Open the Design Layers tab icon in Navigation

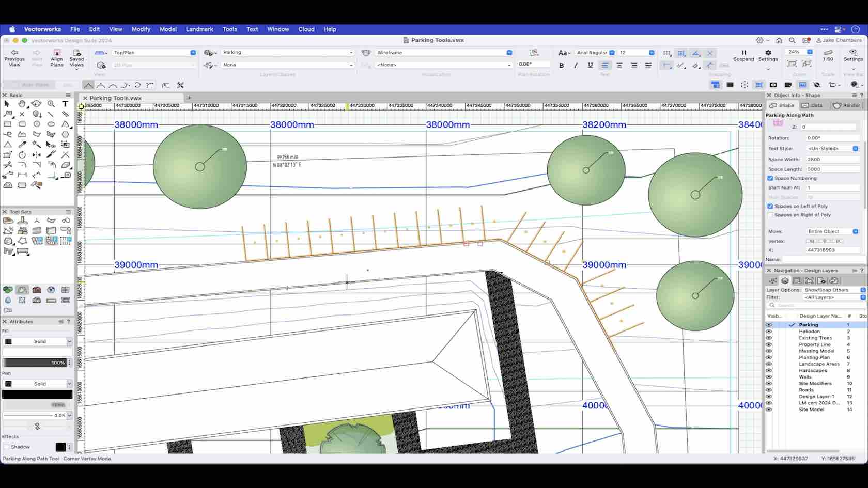[x=785, y=280]
